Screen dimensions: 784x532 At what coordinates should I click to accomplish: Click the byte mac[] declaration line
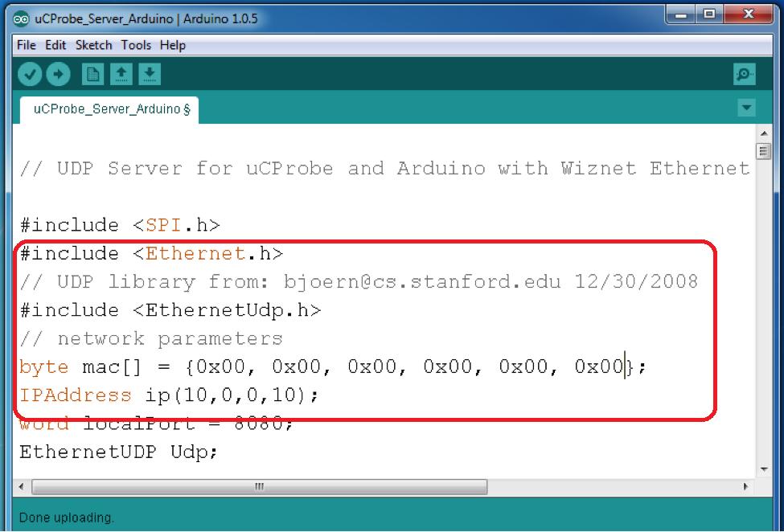(333, 367)
